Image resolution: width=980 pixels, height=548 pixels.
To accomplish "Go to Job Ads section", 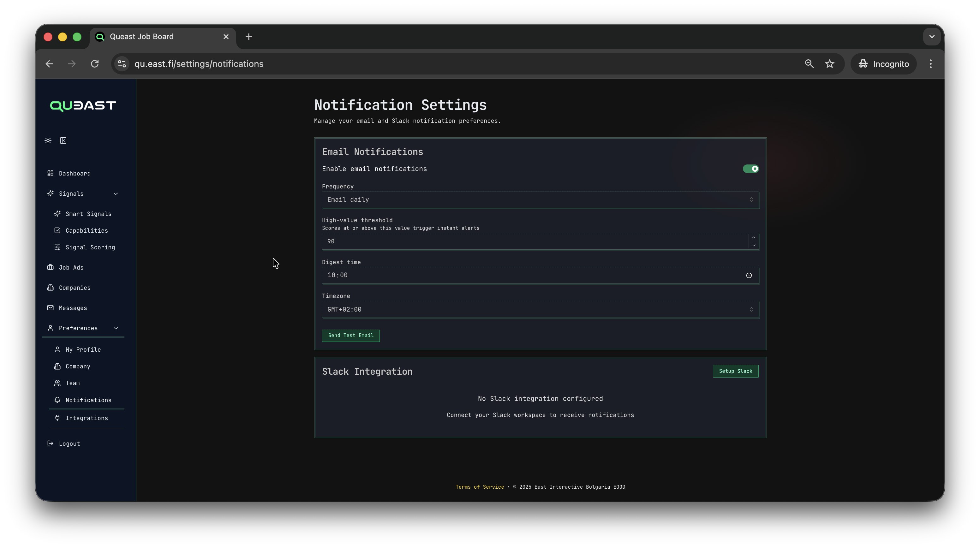I will click(x=71, y=267).
